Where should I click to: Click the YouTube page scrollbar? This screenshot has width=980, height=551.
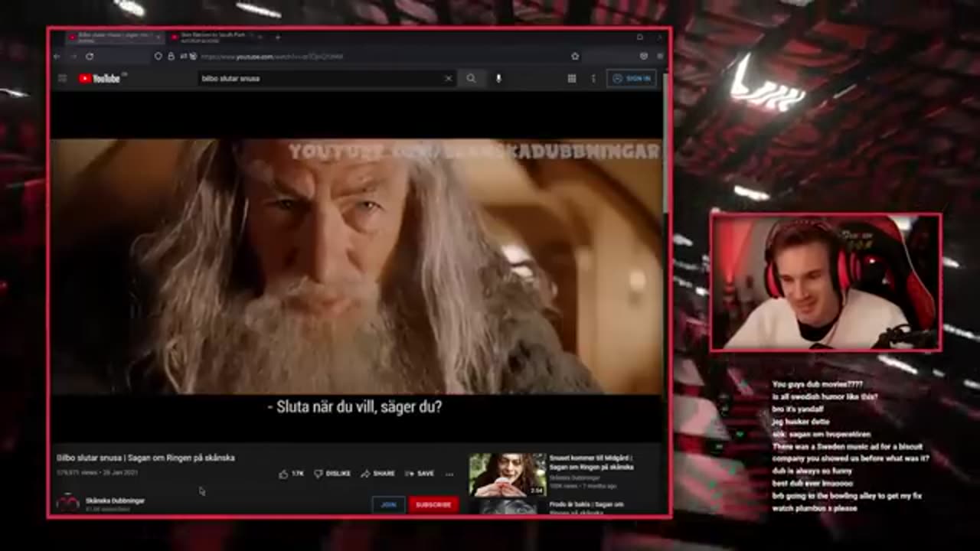click(665, 142)
